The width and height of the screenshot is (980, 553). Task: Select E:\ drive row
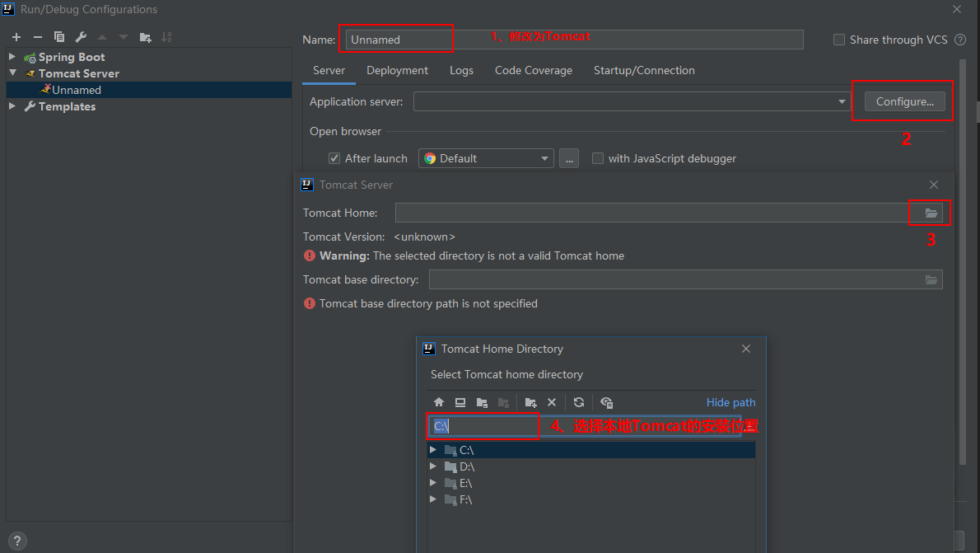pyautogui.click(x=591, y=482)
